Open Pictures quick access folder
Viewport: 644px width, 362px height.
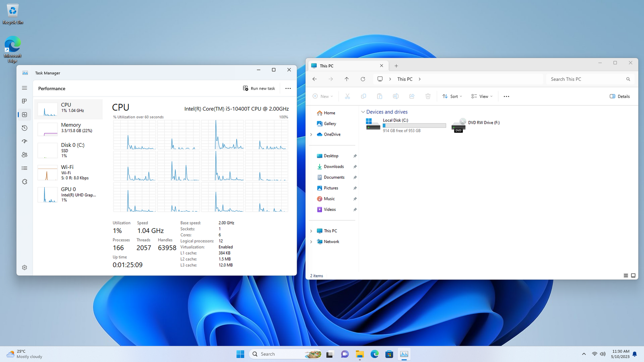[x=328, y=188]
